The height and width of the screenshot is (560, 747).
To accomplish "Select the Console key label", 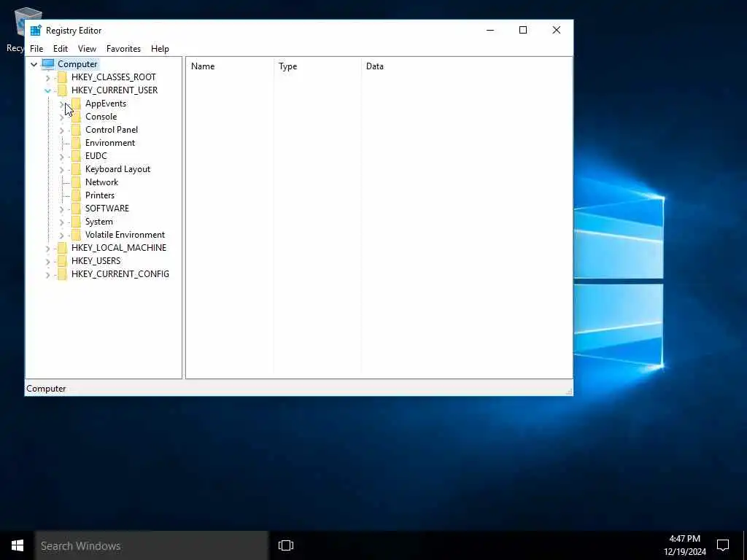I will pos(101,117).
